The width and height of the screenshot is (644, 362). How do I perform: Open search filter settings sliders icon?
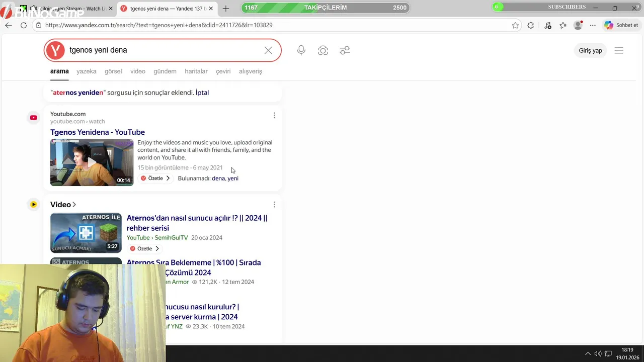pyautogui.click(x=345, y=50)
